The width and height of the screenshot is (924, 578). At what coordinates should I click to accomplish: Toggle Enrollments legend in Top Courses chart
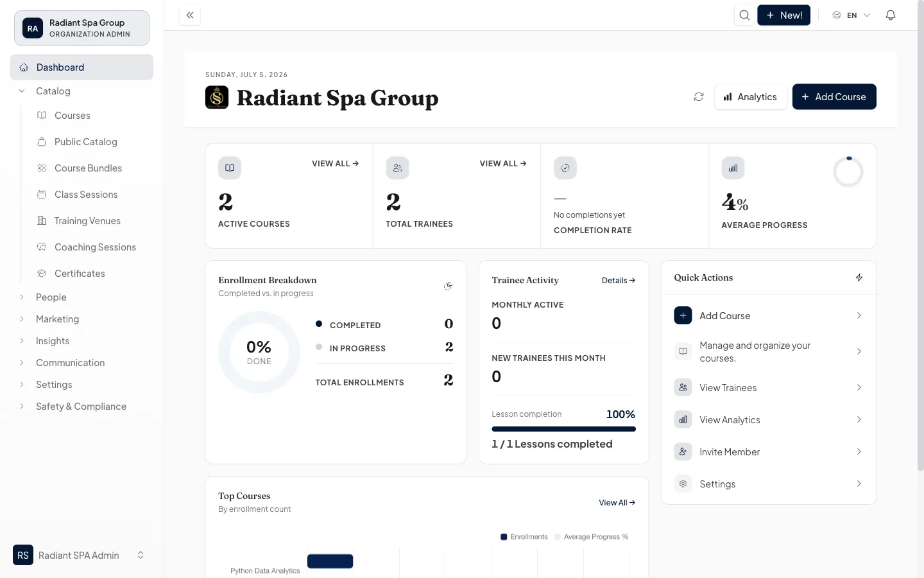(524, 537)
